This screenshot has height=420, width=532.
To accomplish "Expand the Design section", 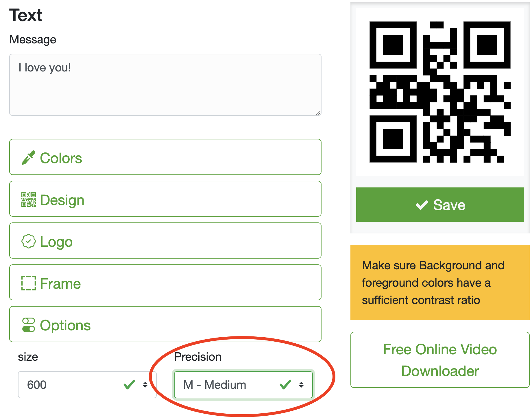I will click(x=165, y=199).
